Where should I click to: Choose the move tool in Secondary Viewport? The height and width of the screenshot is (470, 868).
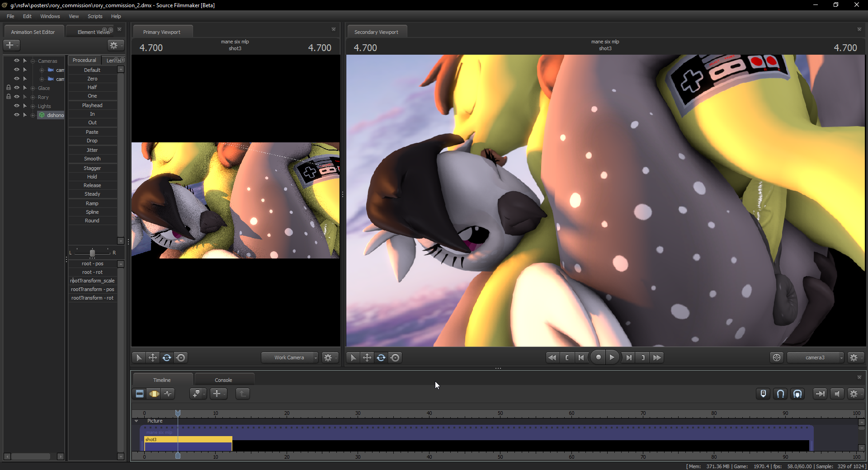click(367, 357)
